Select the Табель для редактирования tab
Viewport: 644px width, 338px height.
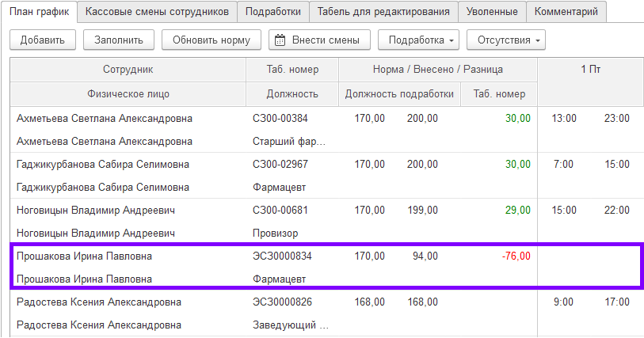[383, 12]
